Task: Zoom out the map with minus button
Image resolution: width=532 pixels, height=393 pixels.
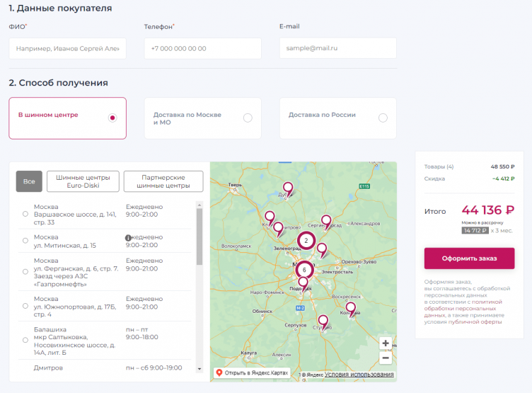Action: tap(386, 358)
